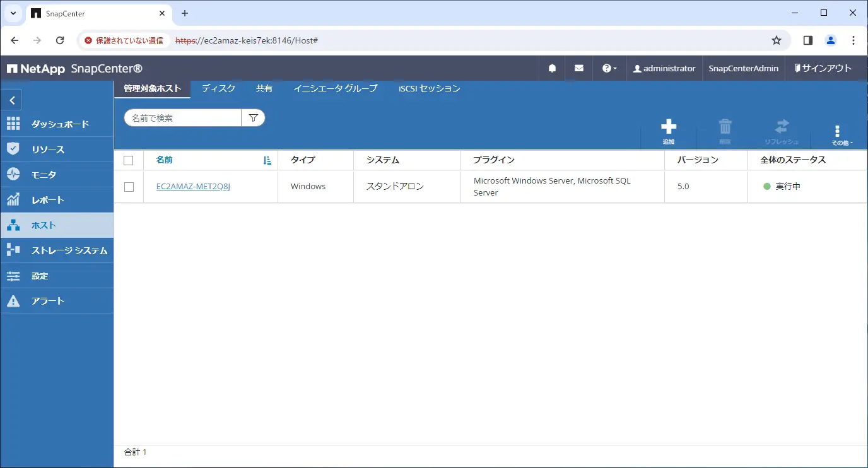Click the notification bell icon
The height and width of the screenshot is (468, 868).
[552, 68]
